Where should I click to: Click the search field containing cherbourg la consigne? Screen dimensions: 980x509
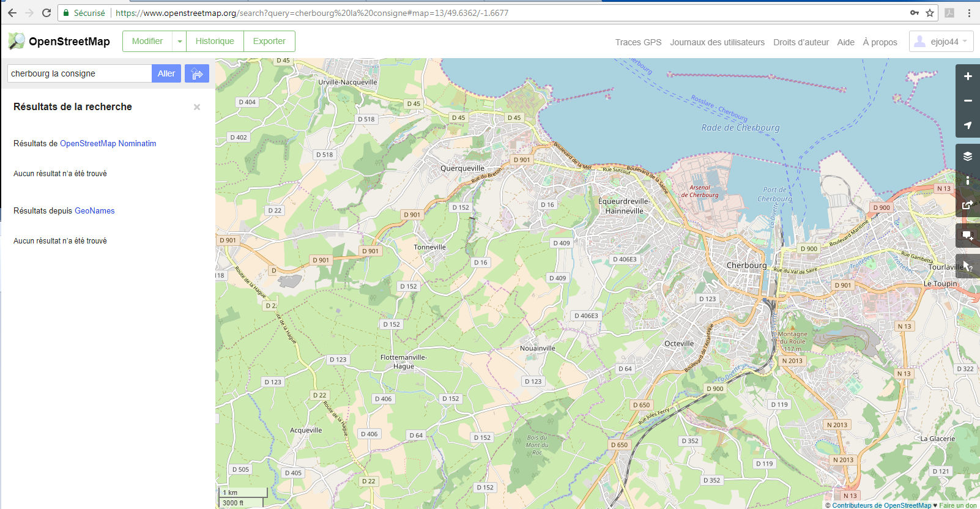(80, 73)
